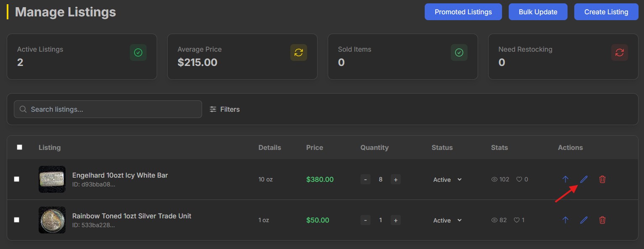
Task: Edit the Rainbow Toned Silver Trade Unit listing
Action: [x=584, y=220]
